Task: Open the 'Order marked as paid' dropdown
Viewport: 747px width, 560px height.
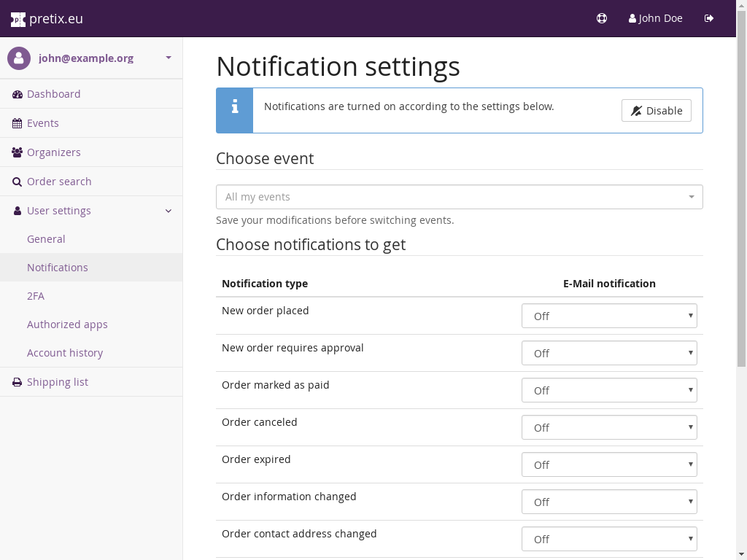Action: [x=609, y=390]
